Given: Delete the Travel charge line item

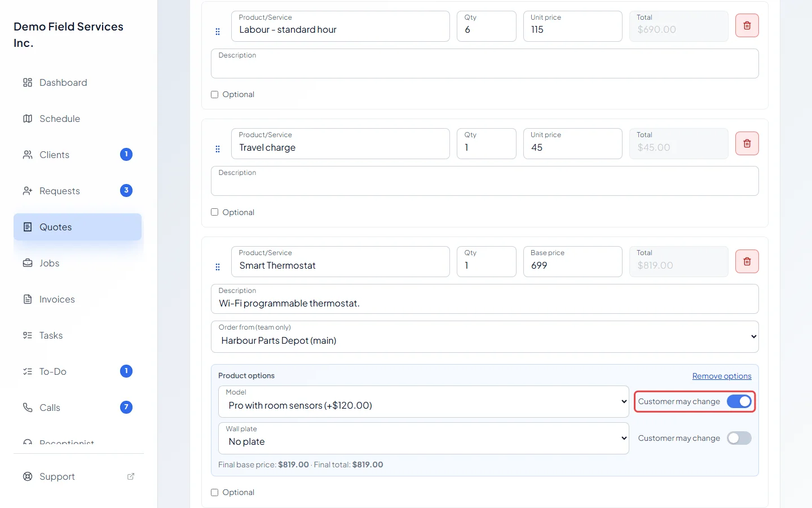Looking at the screenshot, I should (747, 143).
